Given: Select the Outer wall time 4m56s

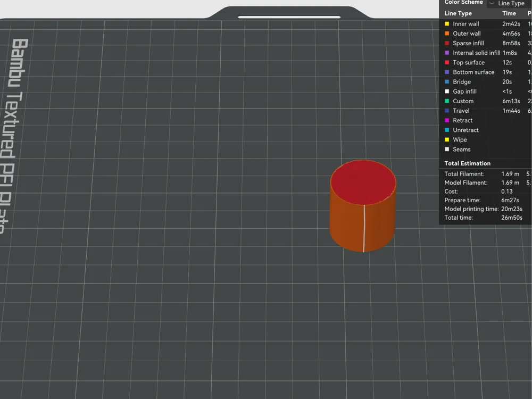Looking at the screenshot, I should point(511,33).
